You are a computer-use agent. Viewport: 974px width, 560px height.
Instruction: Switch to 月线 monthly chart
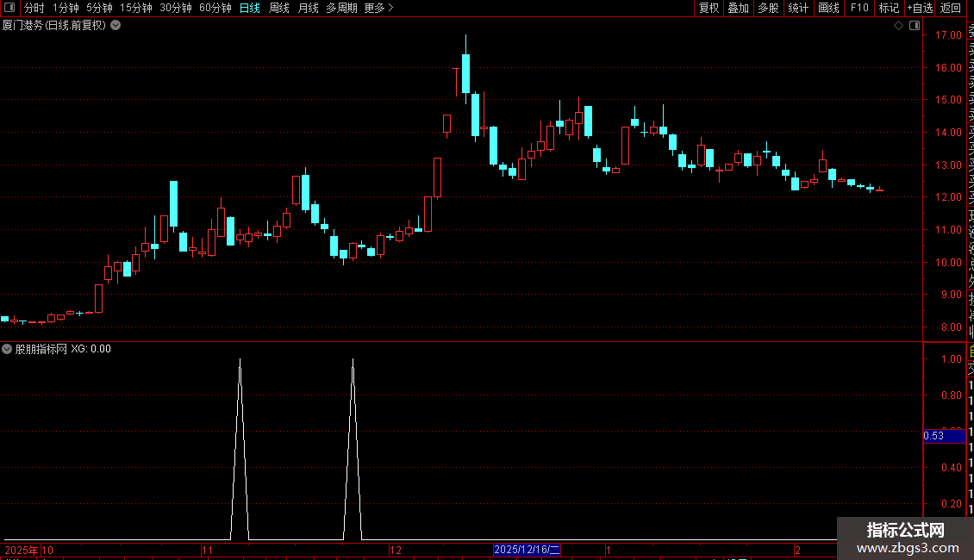point(308,8)
